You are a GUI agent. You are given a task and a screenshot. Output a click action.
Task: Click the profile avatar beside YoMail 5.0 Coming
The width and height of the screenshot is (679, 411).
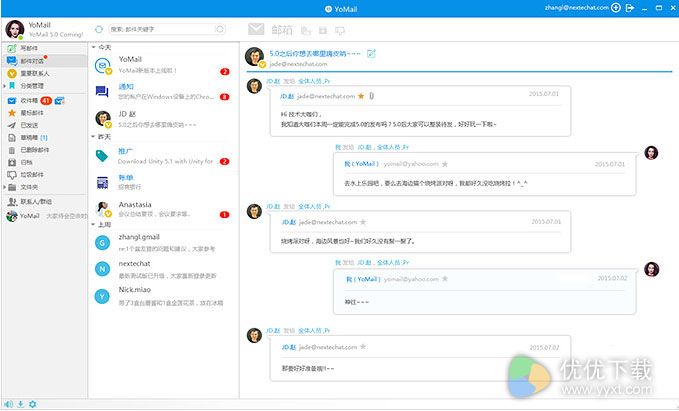coord(14,29)
